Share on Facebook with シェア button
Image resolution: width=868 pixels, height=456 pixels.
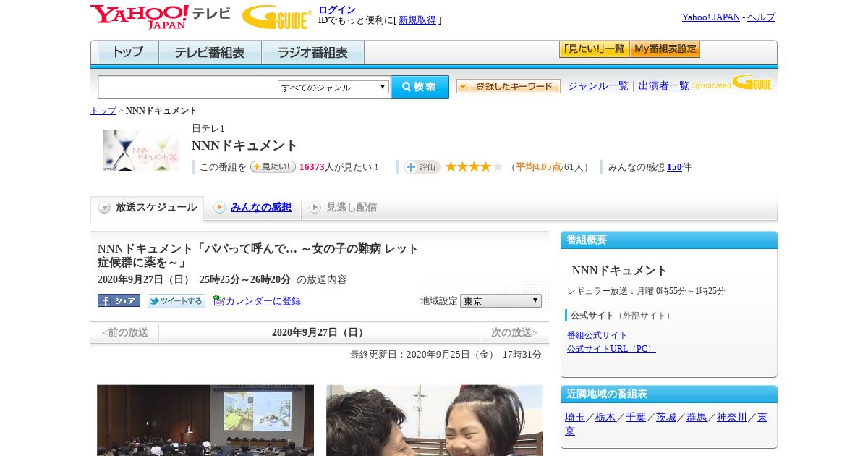pos(119,300)
